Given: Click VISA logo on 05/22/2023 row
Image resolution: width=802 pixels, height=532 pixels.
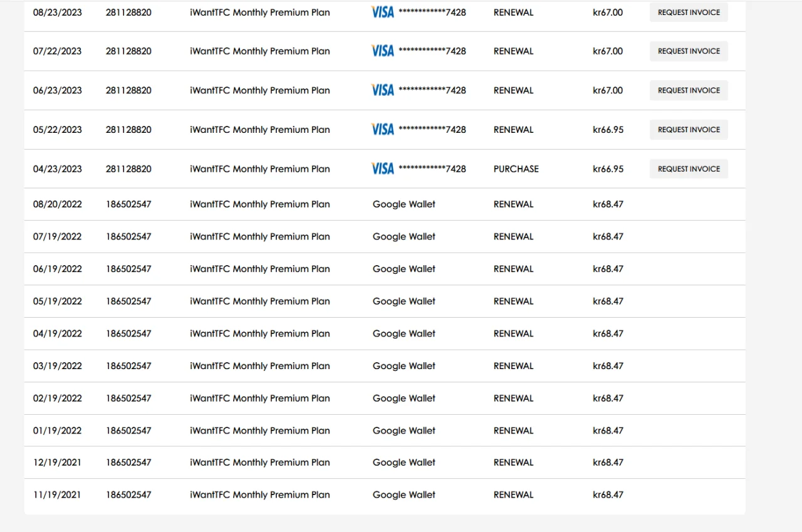Looking at the screenshot, I should point(383,129).
